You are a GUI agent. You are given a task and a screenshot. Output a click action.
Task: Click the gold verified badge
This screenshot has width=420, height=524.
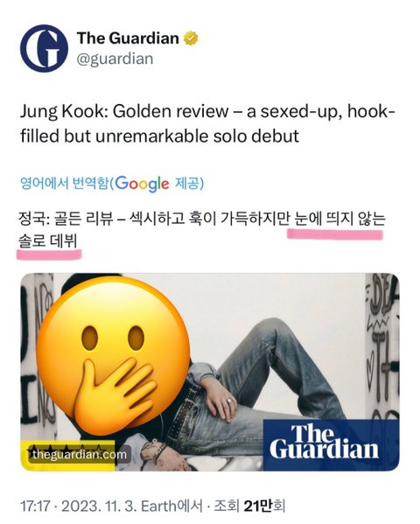click(x=191, y=38)
